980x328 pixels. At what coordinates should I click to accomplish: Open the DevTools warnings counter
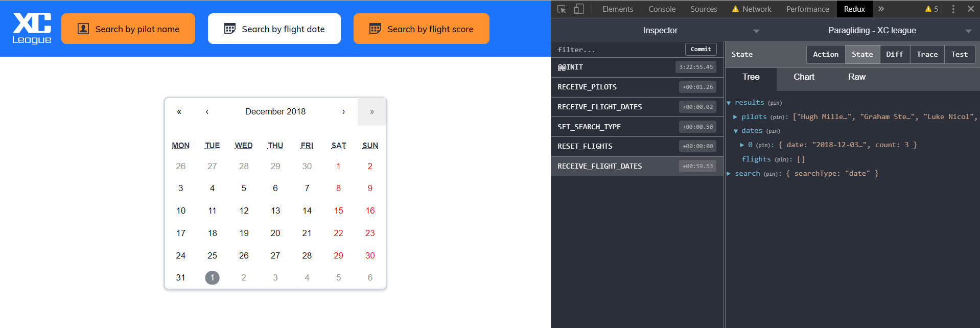[931, 9]
